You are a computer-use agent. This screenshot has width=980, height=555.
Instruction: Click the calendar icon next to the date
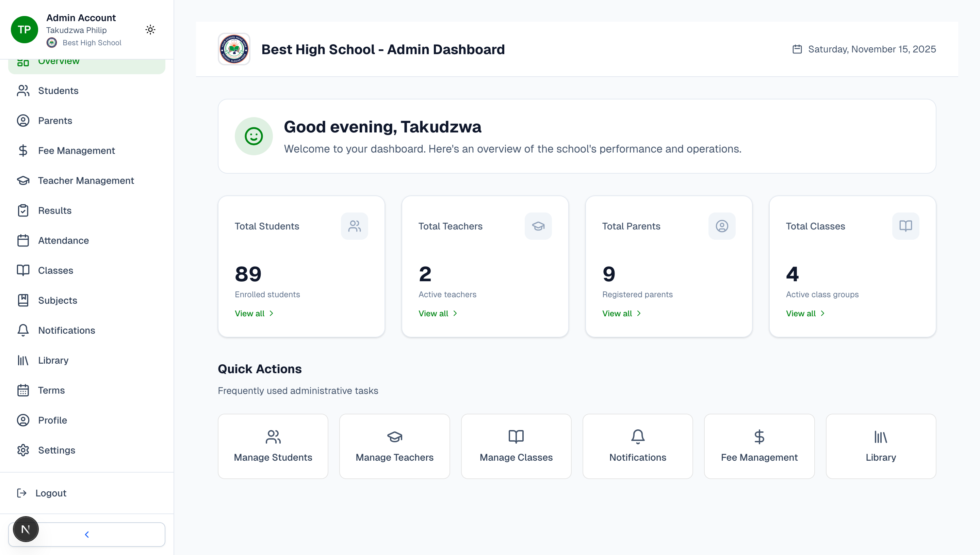pos(798,49)
